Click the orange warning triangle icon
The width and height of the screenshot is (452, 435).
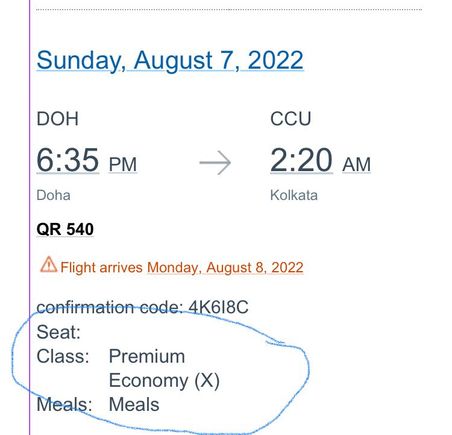click(x=49, y=264)
